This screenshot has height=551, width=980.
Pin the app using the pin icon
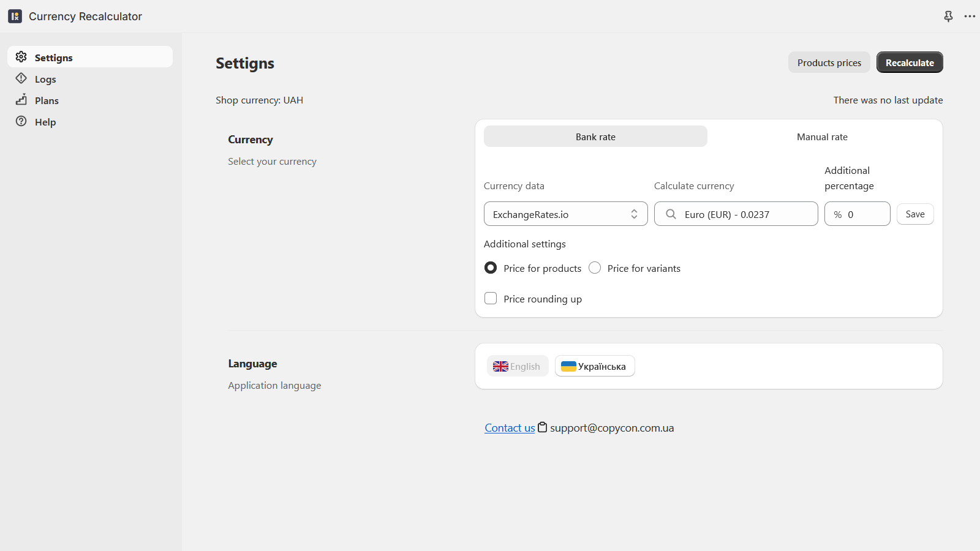pos(948,17)
